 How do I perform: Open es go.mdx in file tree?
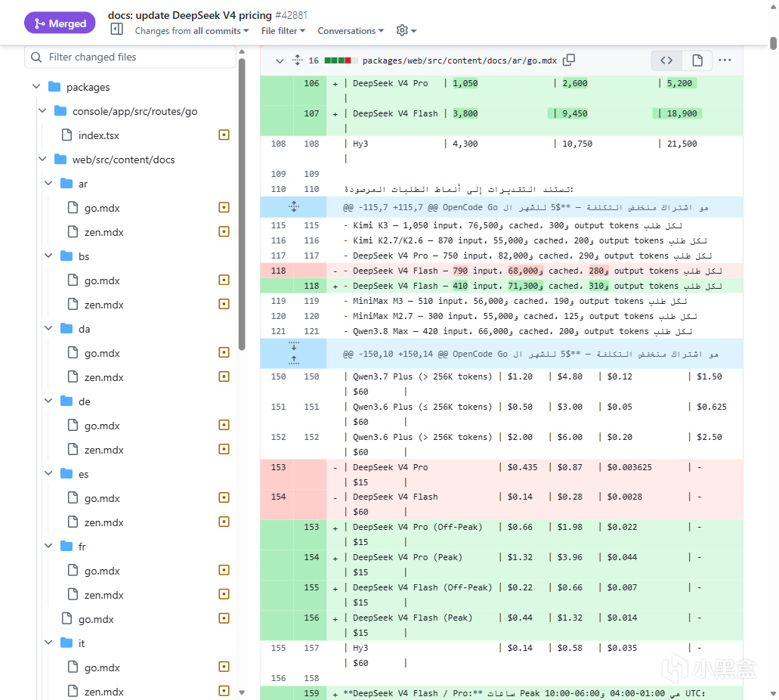[x=102, y=498]
